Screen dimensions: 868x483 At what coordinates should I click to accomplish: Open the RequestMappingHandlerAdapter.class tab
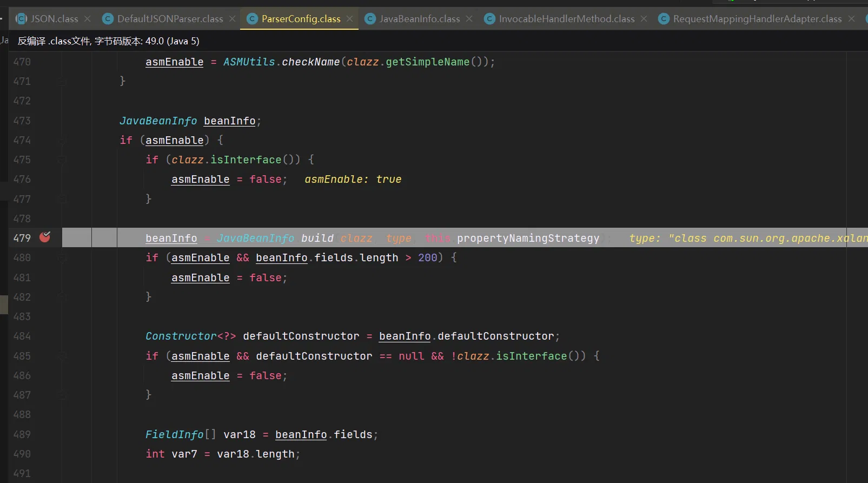[x=757, y=19]
